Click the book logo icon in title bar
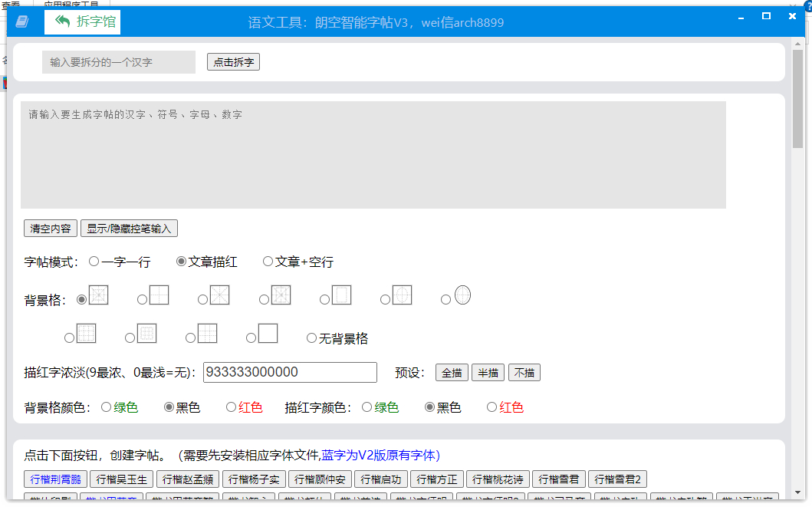 (22, 21)
